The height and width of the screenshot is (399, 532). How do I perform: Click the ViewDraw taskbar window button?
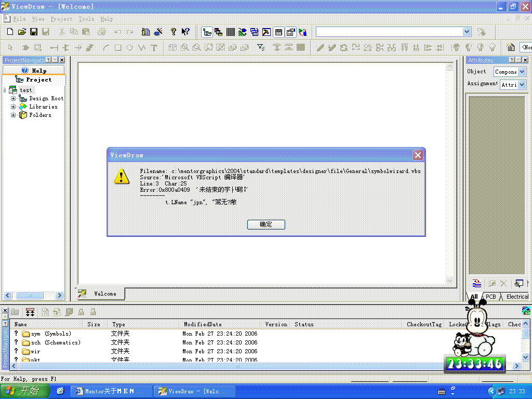click(193, 391)
